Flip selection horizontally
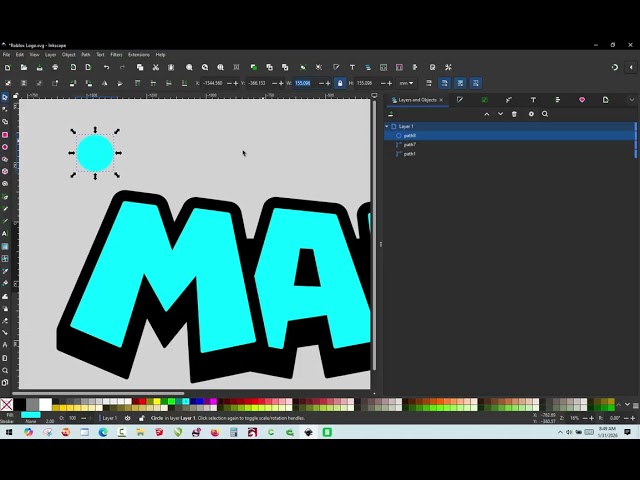The image size is (640, 480). click(x=104, y=83)
